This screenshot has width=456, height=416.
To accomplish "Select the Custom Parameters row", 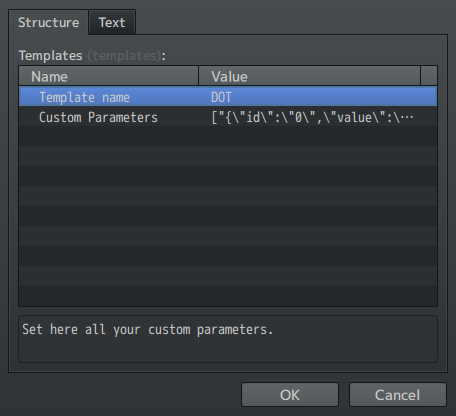I will (x=228, y=117).
